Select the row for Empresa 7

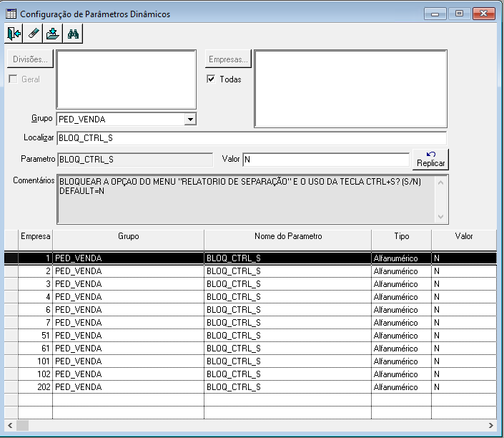[250, 323]
